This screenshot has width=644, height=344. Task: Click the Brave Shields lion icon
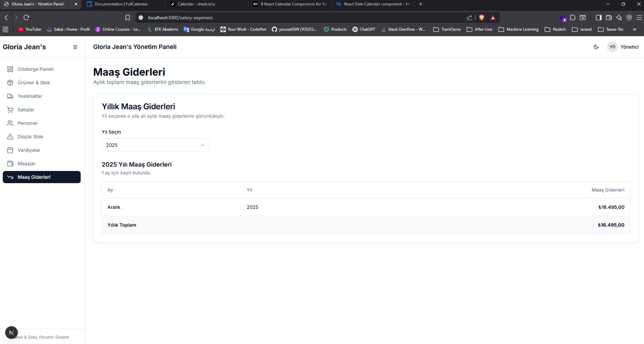click(481, 18)
